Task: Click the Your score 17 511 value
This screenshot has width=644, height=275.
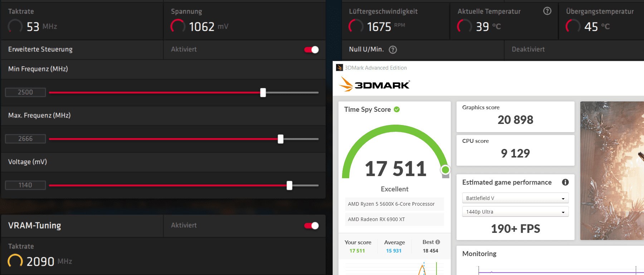Action: coord(357,251)
